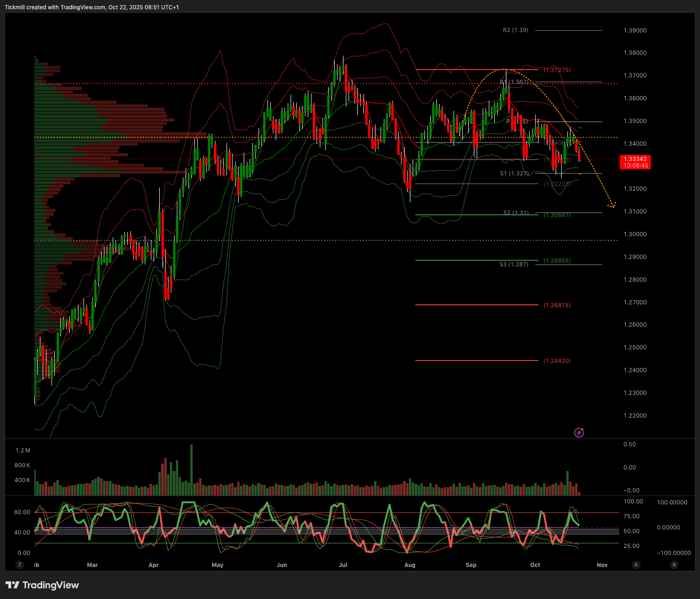Click the 1.26875 horizontal level label
Screen dimensions: 700x599
557,305
